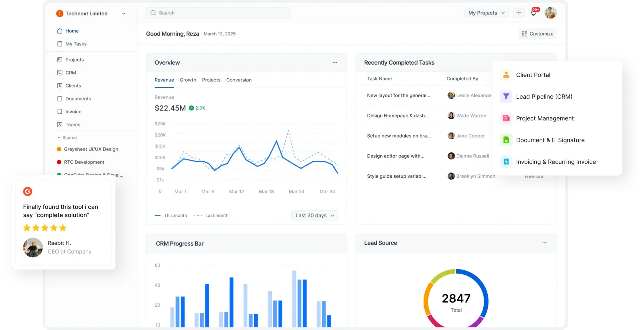Open the Invoice sidebar icon
644x330 pixels.
tap(60, 112)
